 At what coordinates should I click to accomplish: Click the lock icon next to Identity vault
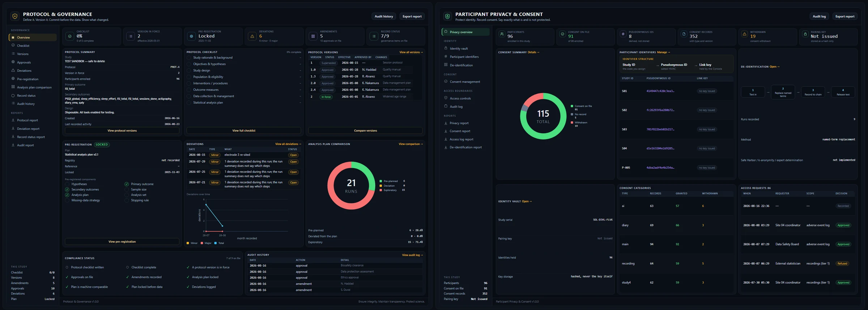(446, 48)
